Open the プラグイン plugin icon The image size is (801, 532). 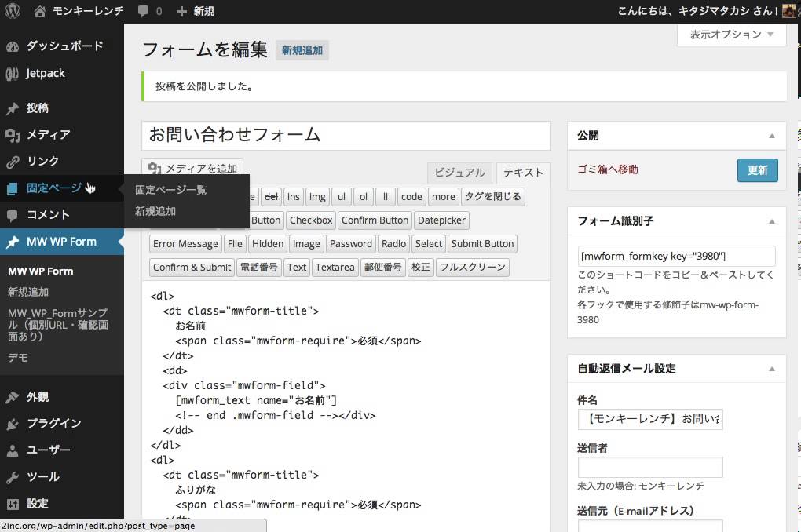point(13,424)
